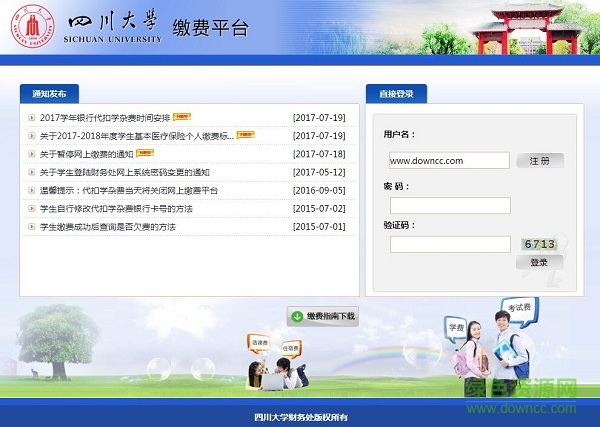This screenshot has height=427, width=600.
Task: Click the 缴费平台 header title
Action: pyautogui.click(x=210, y=28)
